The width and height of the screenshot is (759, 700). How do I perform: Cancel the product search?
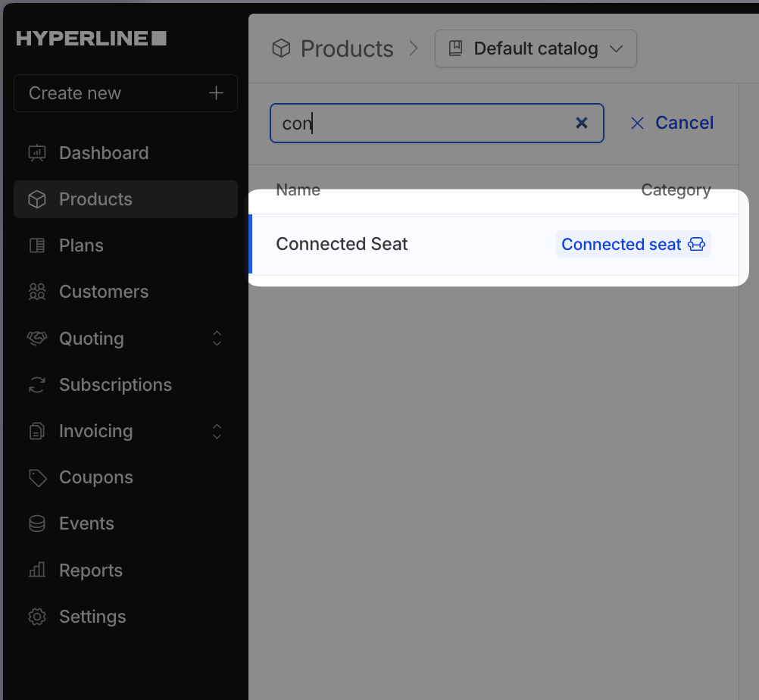[x=672, y=123]
